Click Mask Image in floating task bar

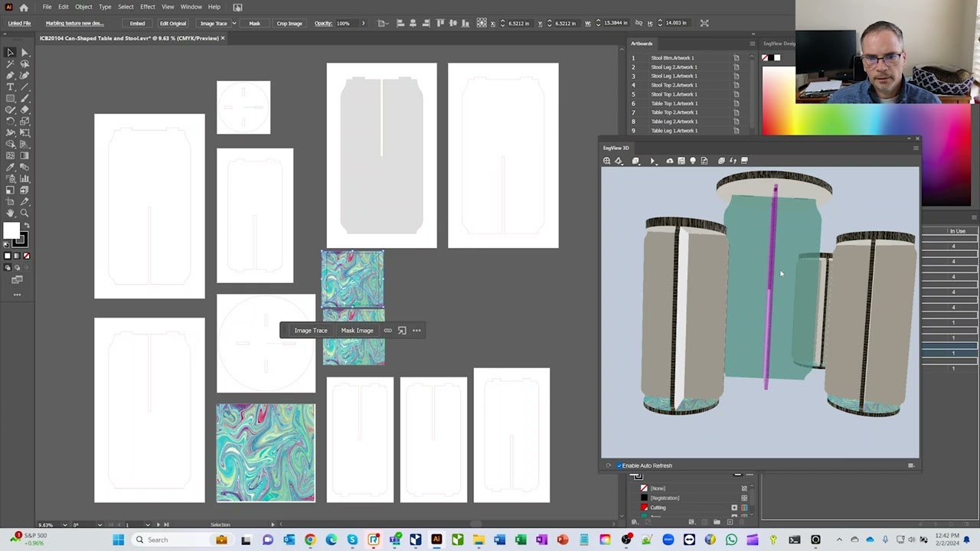tap(358, 331)
